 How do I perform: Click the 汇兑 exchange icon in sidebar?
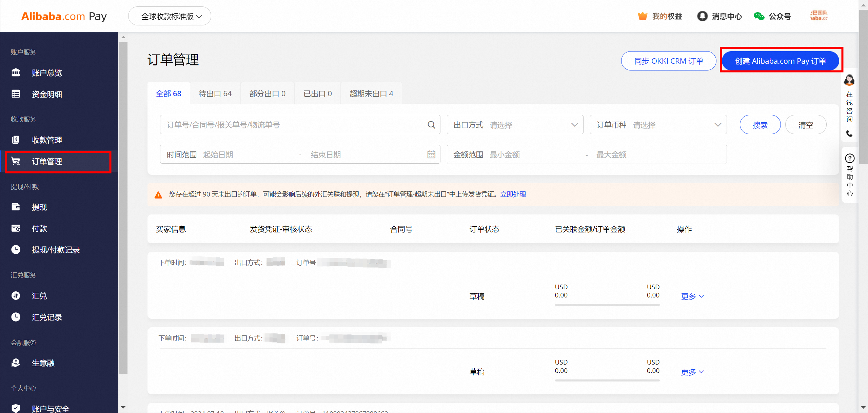(x=16, y=295)
